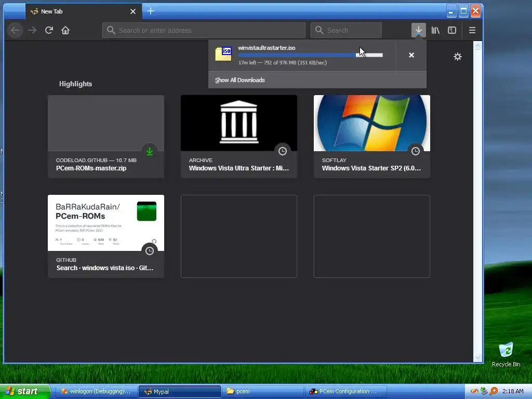
Task: Select the Recycle Bin desktop icon
Action: tap(506, 355)
